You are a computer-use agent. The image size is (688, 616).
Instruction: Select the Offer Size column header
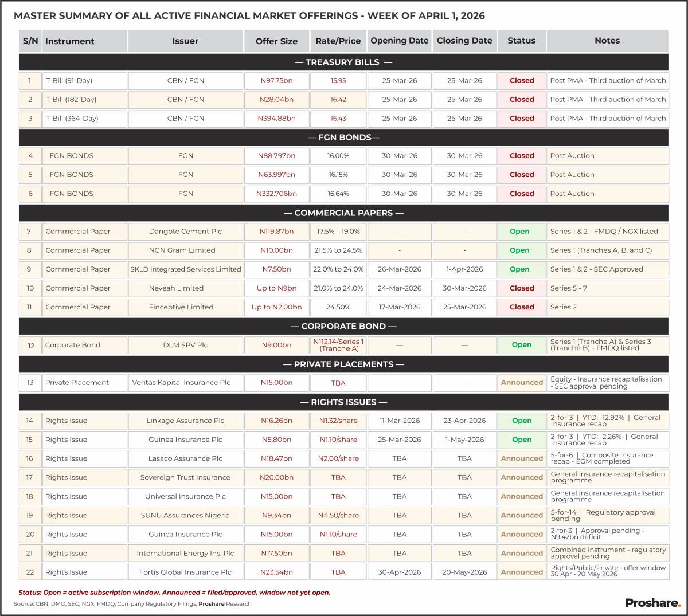pyautogui.click(x=276, y=41)
